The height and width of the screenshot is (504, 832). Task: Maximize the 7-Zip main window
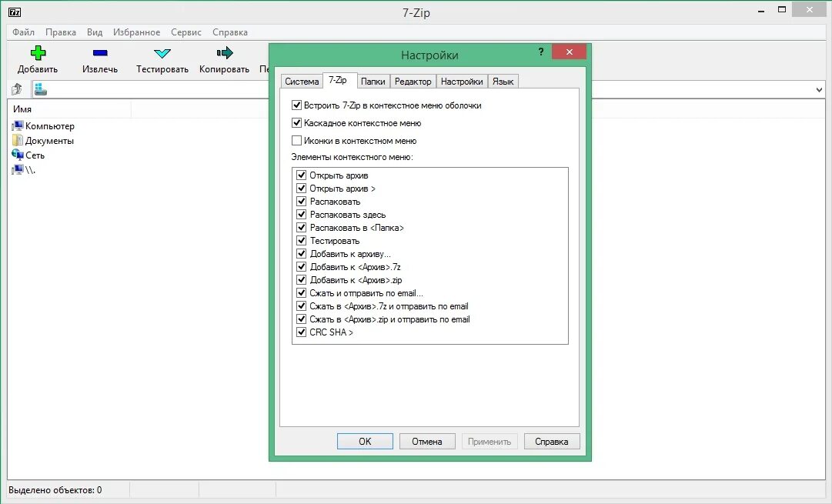pos(782,9)
